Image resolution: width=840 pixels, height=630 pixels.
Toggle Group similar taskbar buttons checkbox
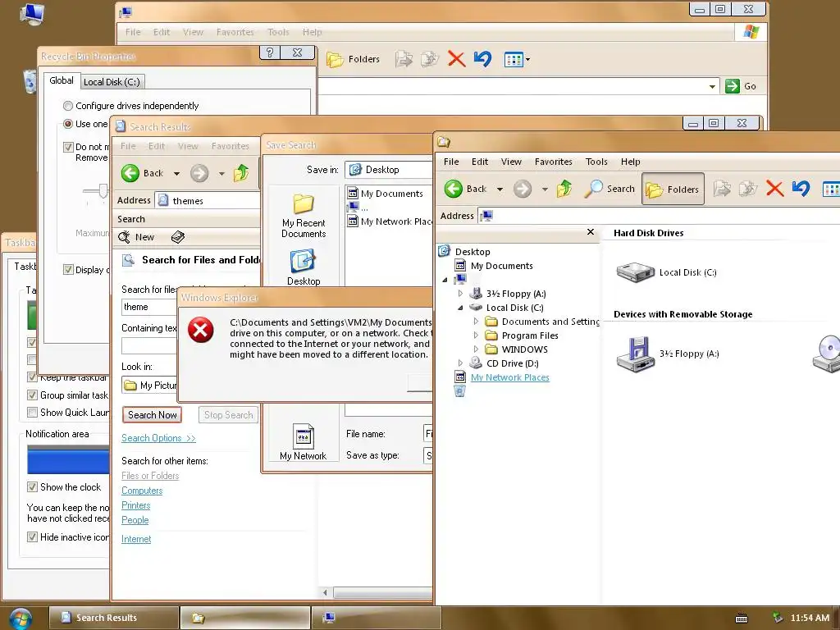click(32, 395)
